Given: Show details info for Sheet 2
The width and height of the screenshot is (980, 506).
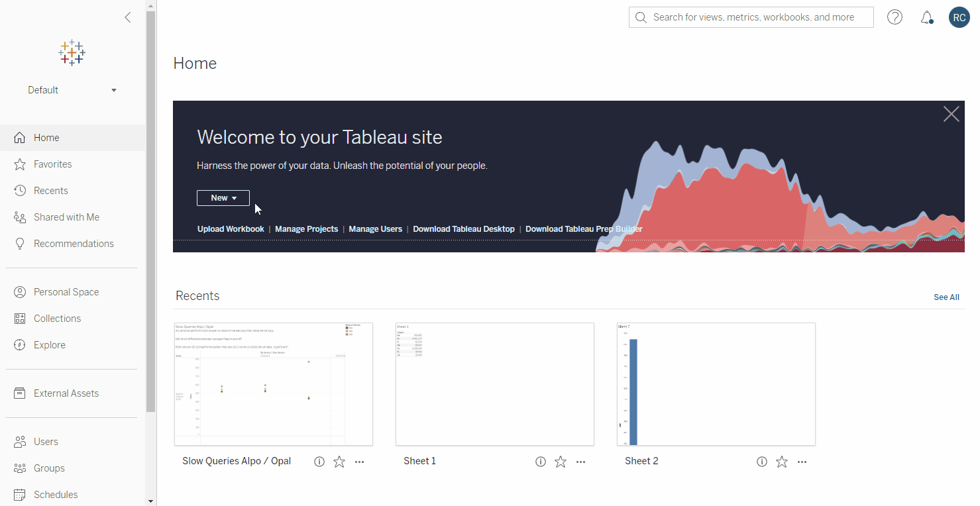Looking at the screenshot, I should [x=762, y=462].
